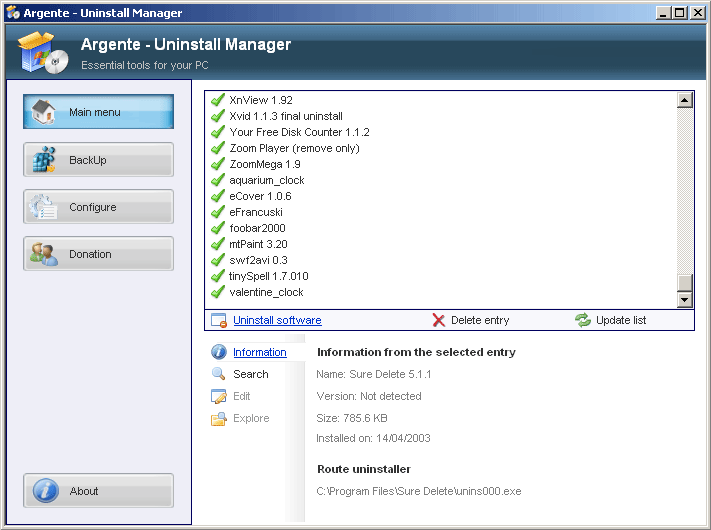Click green checkmark beside ZoomMega 1.9

coord(218,164)
